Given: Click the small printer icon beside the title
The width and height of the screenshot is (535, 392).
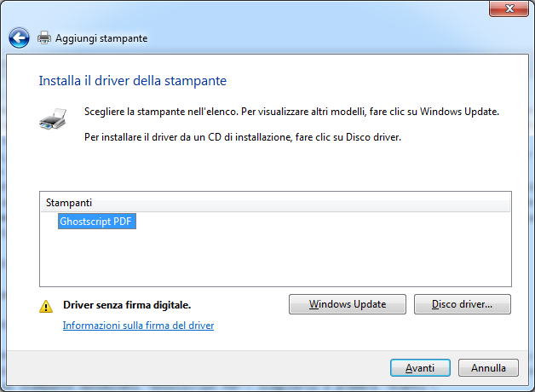Looking at the screenshot, I should point(44,38).
